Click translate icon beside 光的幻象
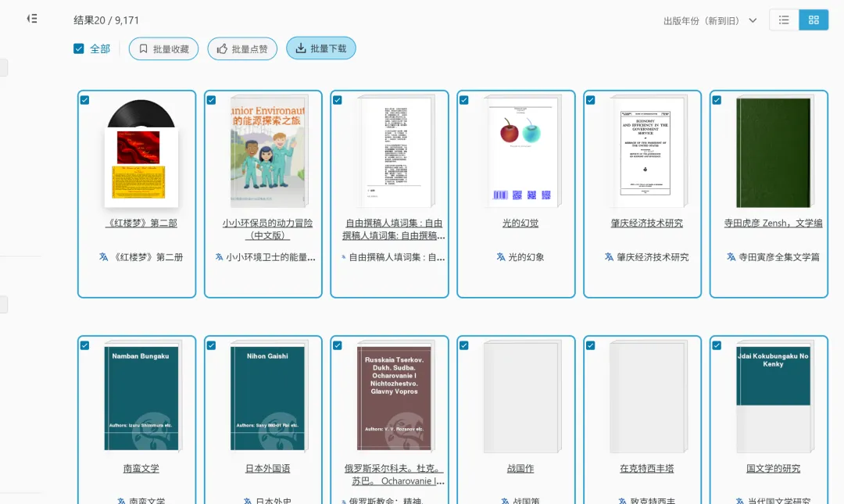 (x=500, y=257)
